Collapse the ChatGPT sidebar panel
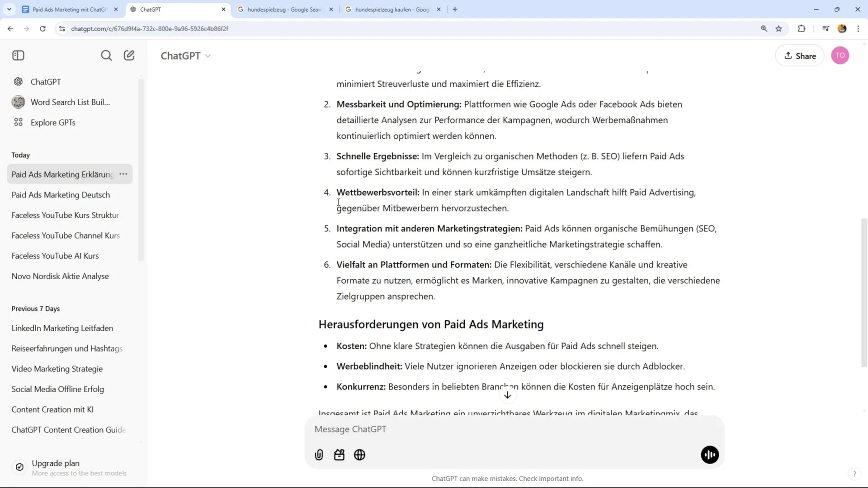The width and height of the screenshot is (868, 488). [x=18, y=56]
